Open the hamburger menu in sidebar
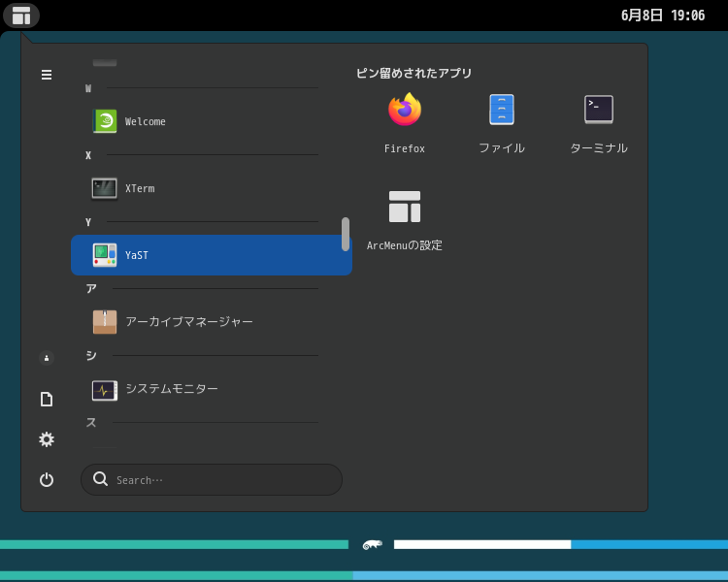 (47, 75)
